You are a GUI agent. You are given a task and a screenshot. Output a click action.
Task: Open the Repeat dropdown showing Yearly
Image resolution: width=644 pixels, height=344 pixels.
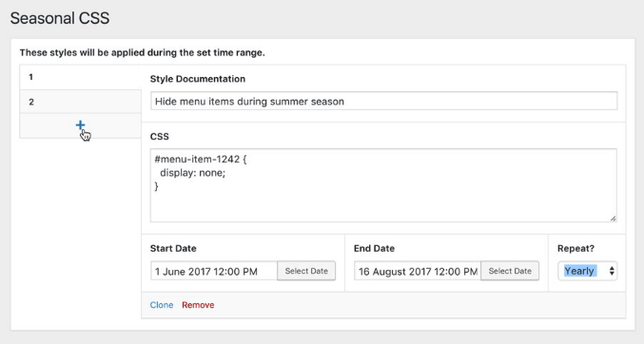point(587,271)
